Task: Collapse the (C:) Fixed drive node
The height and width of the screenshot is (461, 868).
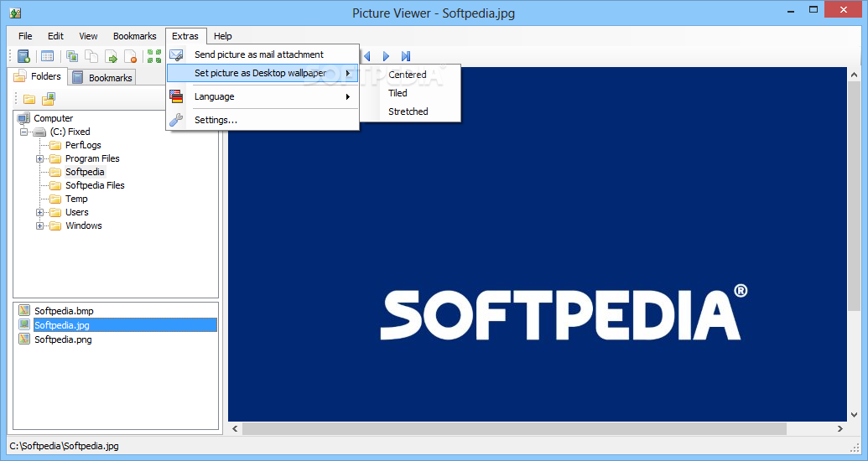Action: [x=23, y=132]
